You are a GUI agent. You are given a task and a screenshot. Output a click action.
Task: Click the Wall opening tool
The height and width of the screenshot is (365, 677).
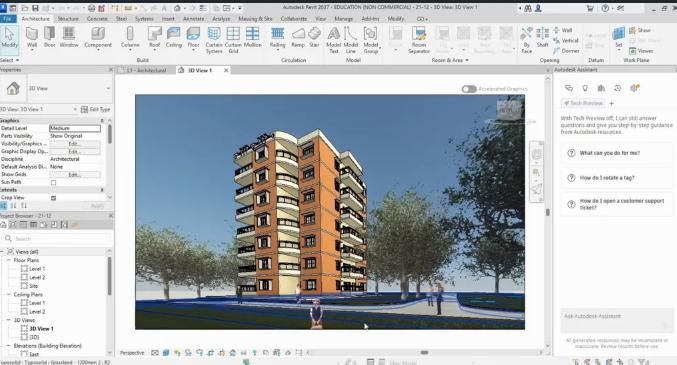563,30
